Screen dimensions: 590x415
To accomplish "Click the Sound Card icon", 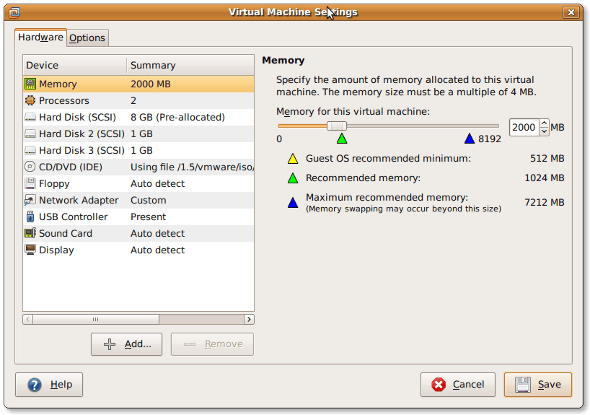I will 30,233.
